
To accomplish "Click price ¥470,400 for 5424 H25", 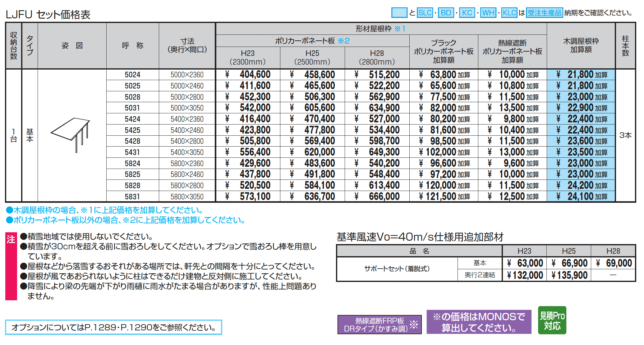I will 312,119.
